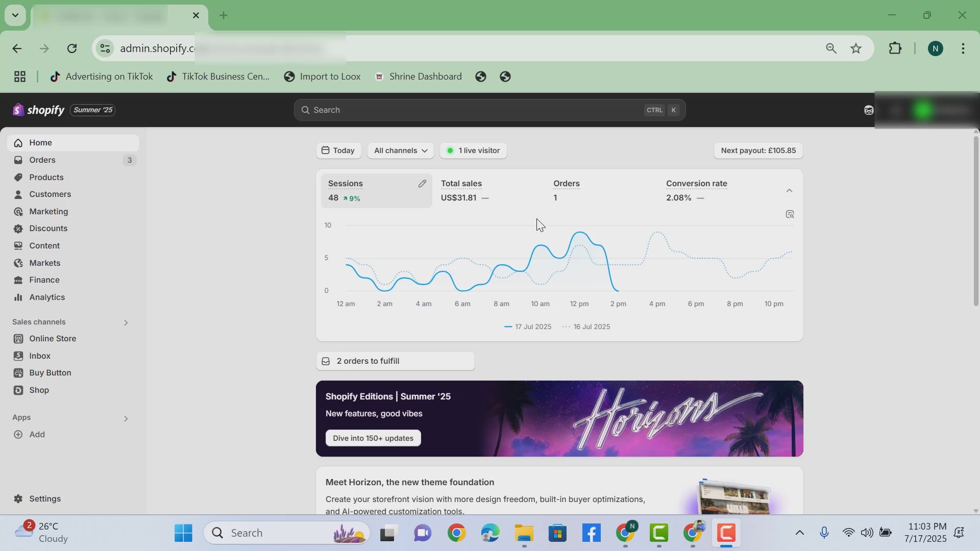
Task: Open the Orders menu item
Action: (x=42, y=160)
